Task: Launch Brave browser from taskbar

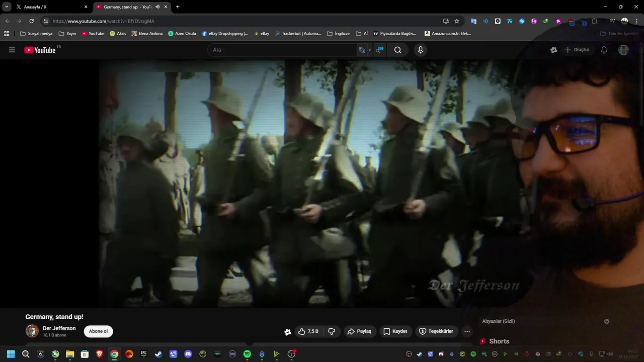Action: [100, 354]
